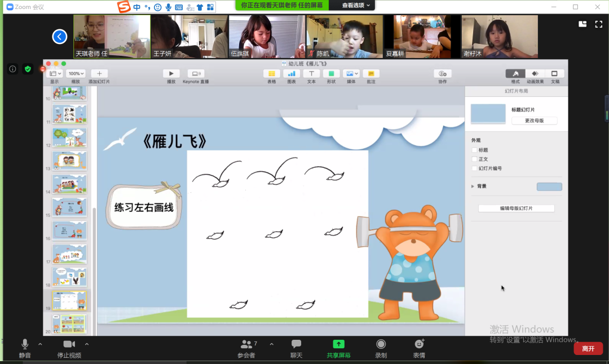The height and width of the screenshot is (364, 609).
Task: Click the green 共享屏幕 share icon
Action: (x=339, y=344)
